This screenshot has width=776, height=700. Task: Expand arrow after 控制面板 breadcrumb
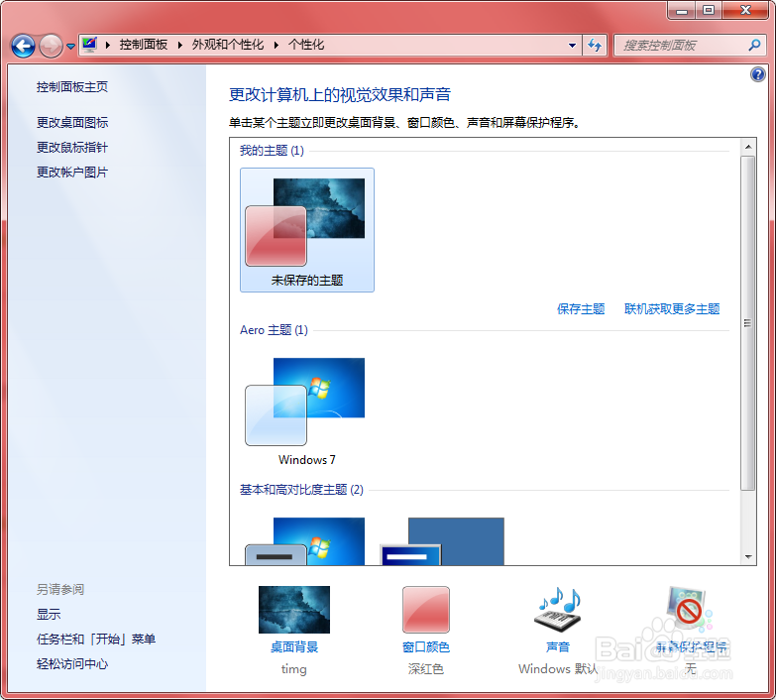click(179, 45)
